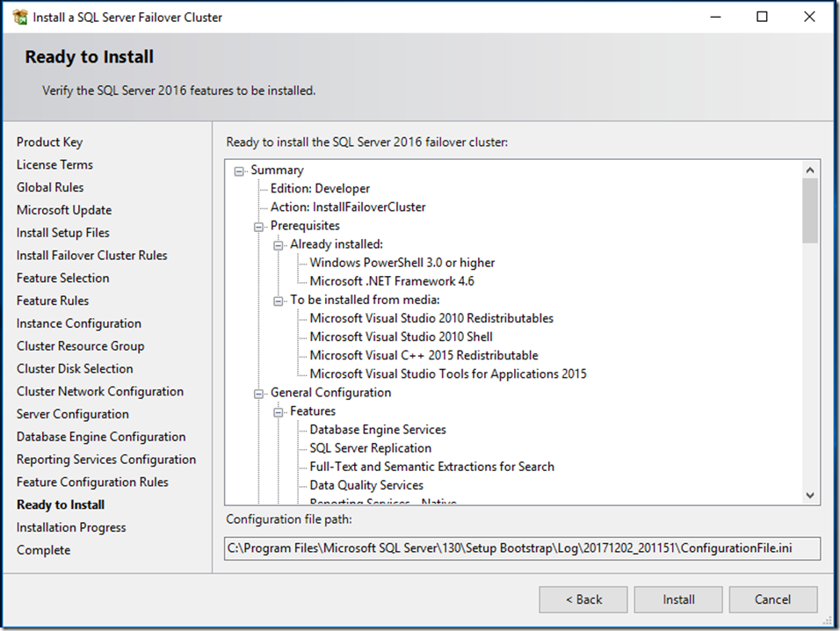840x631 pixels.
Task: Click the SQL Server setup title bar icon
Action: (20, 18)
